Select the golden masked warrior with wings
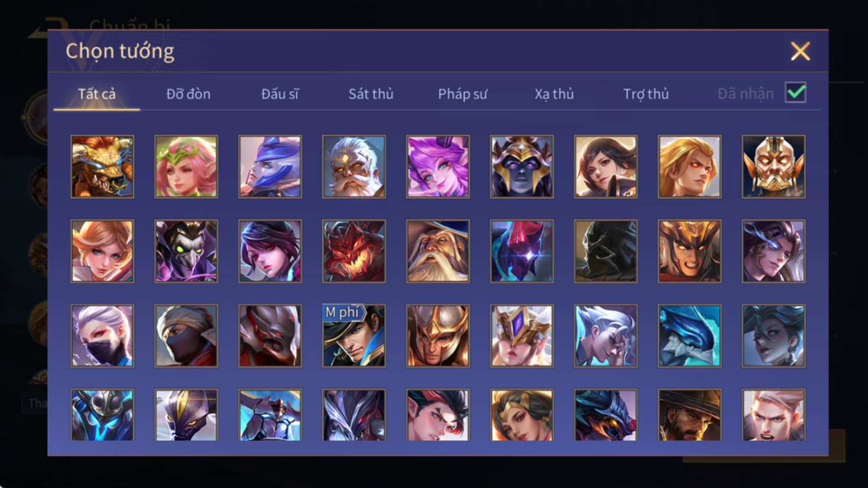The image size is (868, 488). 774,166
